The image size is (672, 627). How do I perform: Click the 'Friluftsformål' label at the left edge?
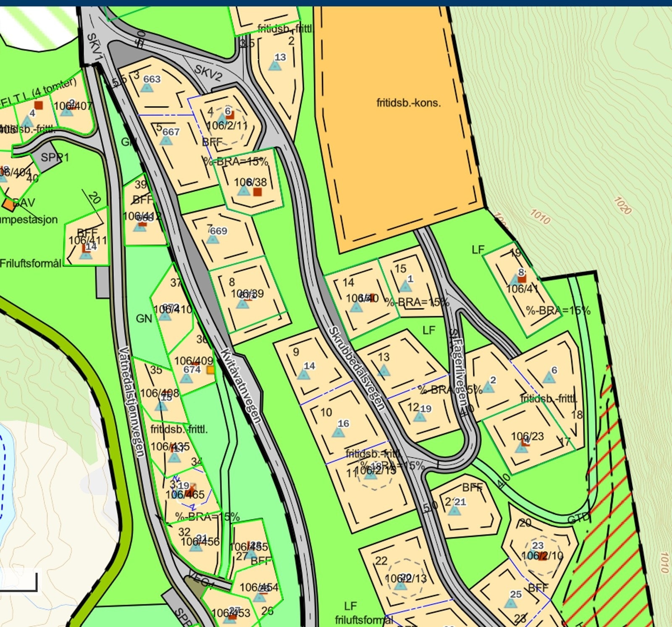(31, 263)
